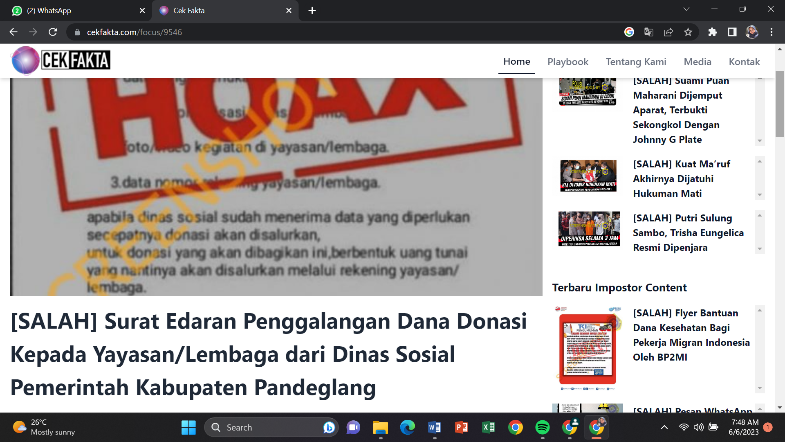Toggle the Chrome side panel

732,31
